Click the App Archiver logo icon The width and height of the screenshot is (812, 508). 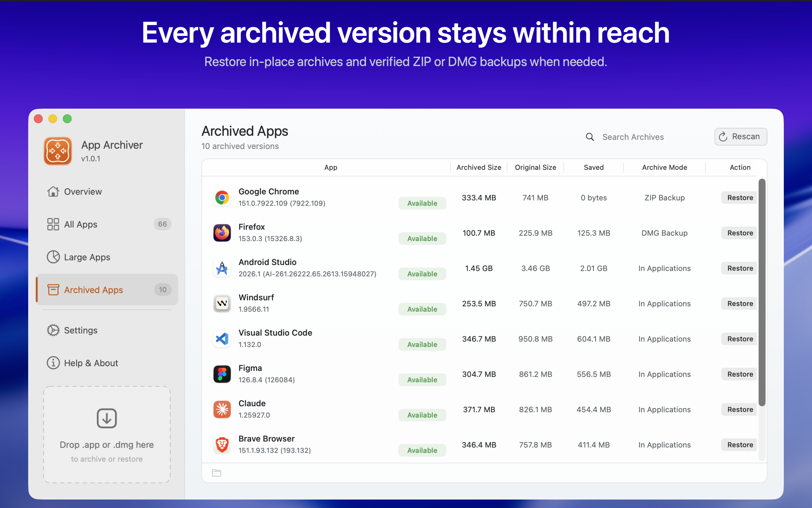tap(58, 151)
